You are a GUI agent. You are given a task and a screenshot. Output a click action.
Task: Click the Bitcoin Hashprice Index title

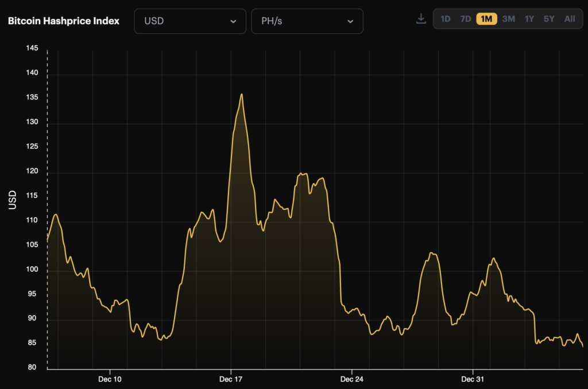[x=64, y=21]
